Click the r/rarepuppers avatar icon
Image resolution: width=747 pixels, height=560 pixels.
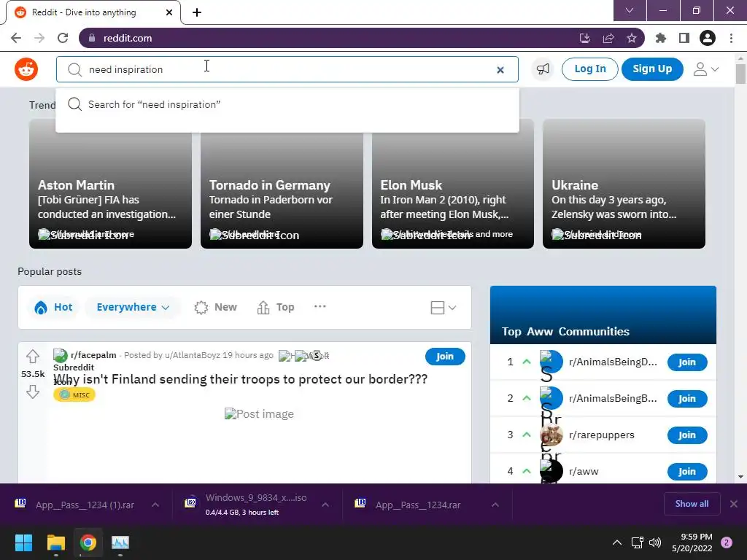click(x=551, y=435)
